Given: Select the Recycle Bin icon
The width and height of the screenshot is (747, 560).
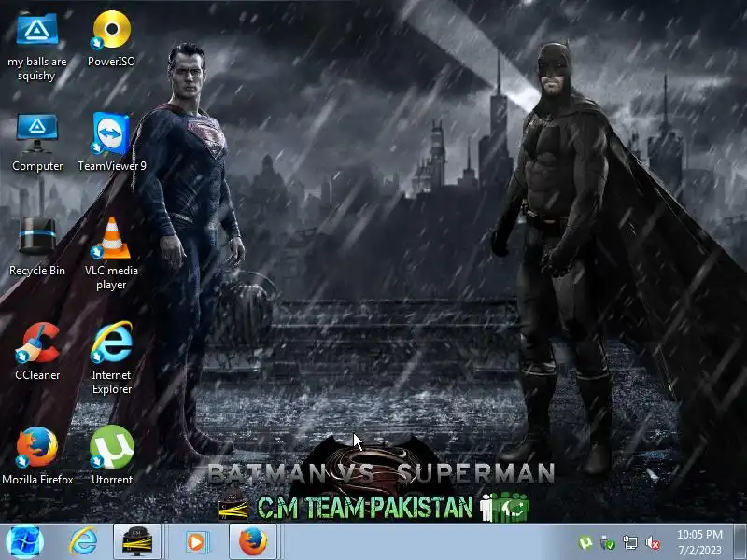Looking at the screenshot, I should tap(37, 236).
